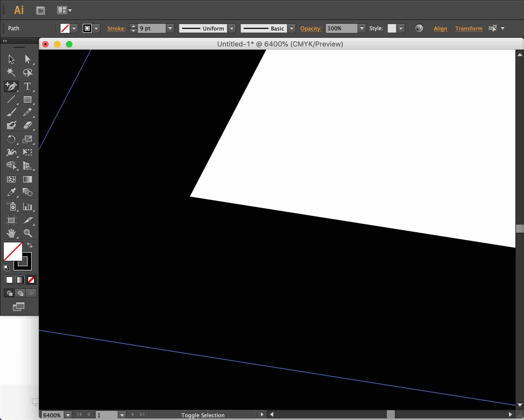Click the artboard number field
The image size is (524, 420).
point(107,415)
